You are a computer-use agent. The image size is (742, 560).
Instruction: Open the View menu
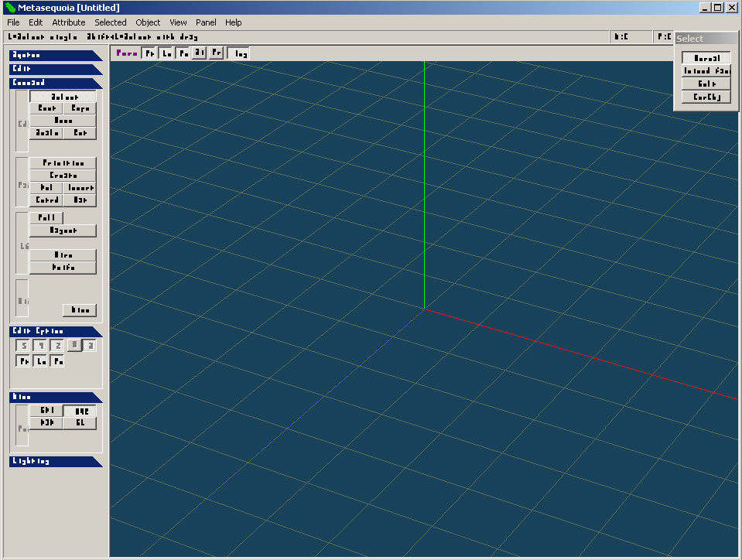click(178, 22)
